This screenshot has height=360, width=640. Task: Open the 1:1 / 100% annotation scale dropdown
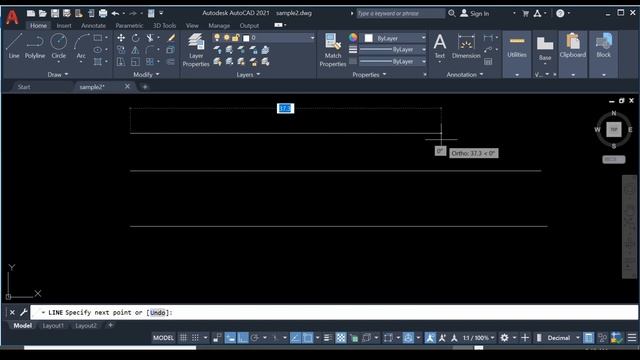(478, 338)
